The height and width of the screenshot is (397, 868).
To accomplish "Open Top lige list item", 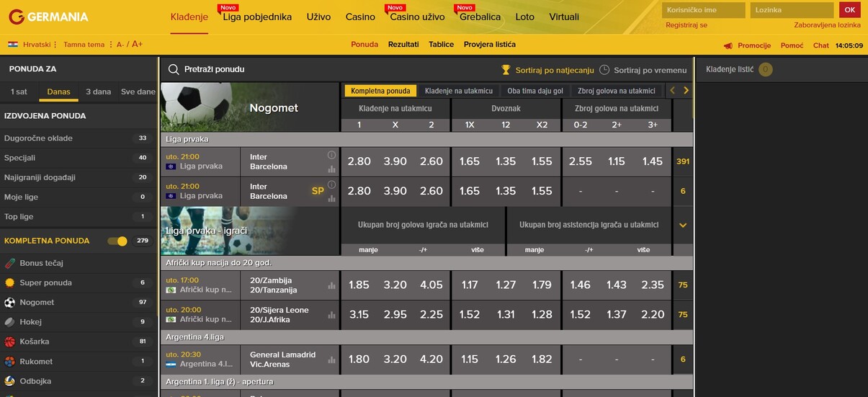I will pos(79,217).
